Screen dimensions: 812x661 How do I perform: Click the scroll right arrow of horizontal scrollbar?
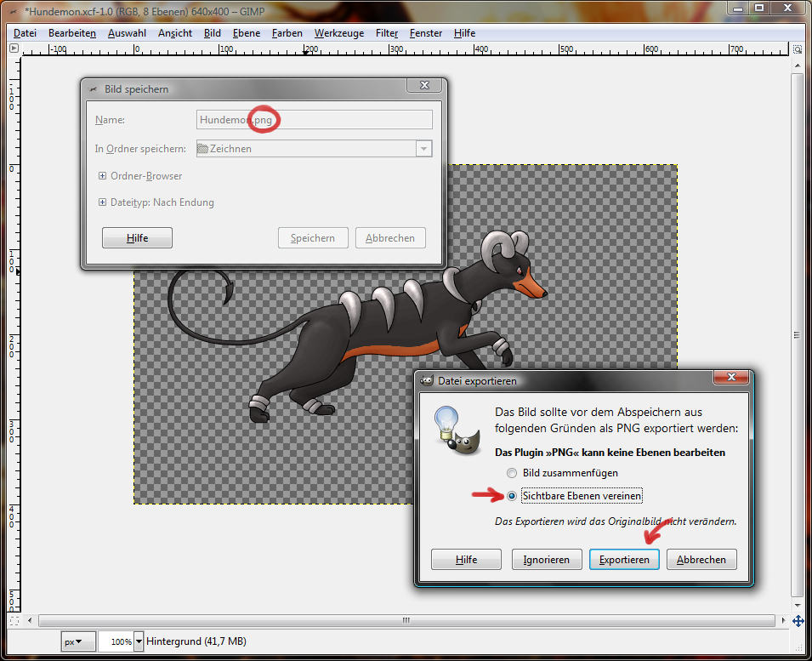tap(783, 620)
